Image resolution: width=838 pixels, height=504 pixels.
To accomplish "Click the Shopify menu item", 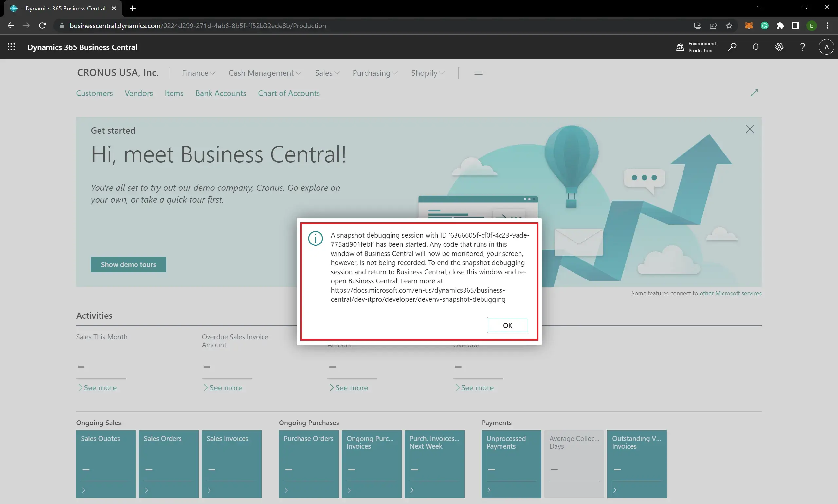I will click(427, 72).
